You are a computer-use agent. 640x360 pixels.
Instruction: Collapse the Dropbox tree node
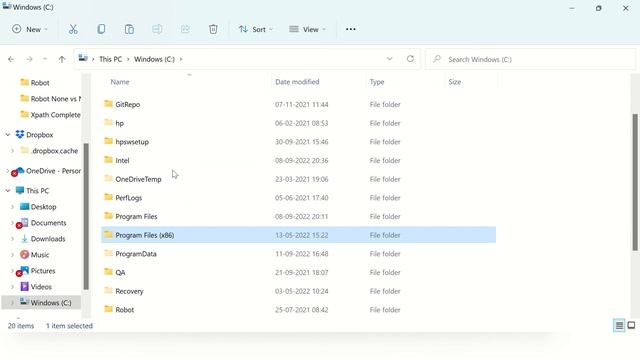[8, 134]
